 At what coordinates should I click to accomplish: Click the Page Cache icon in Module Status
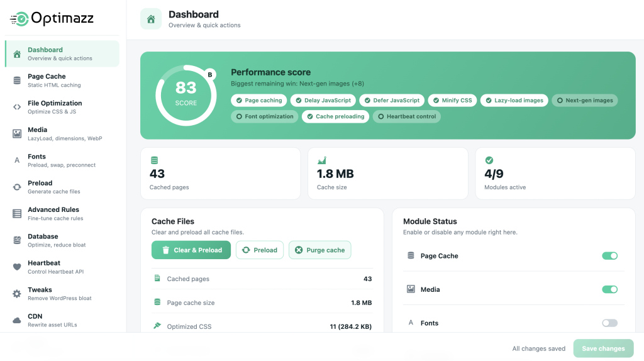coord(411,255)
